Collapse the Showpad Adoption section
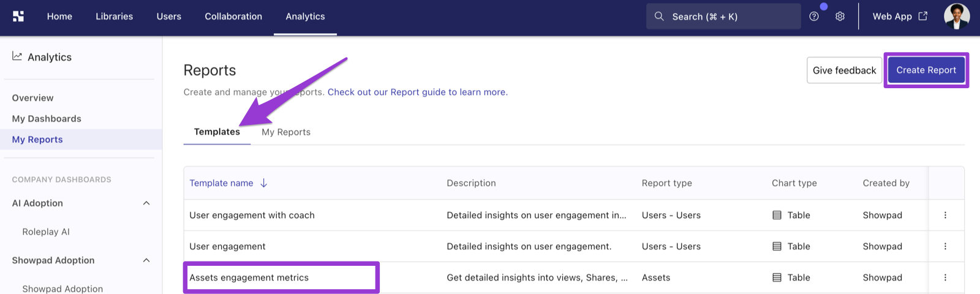This screenshot has height=294, width=980. pos(146,260)
